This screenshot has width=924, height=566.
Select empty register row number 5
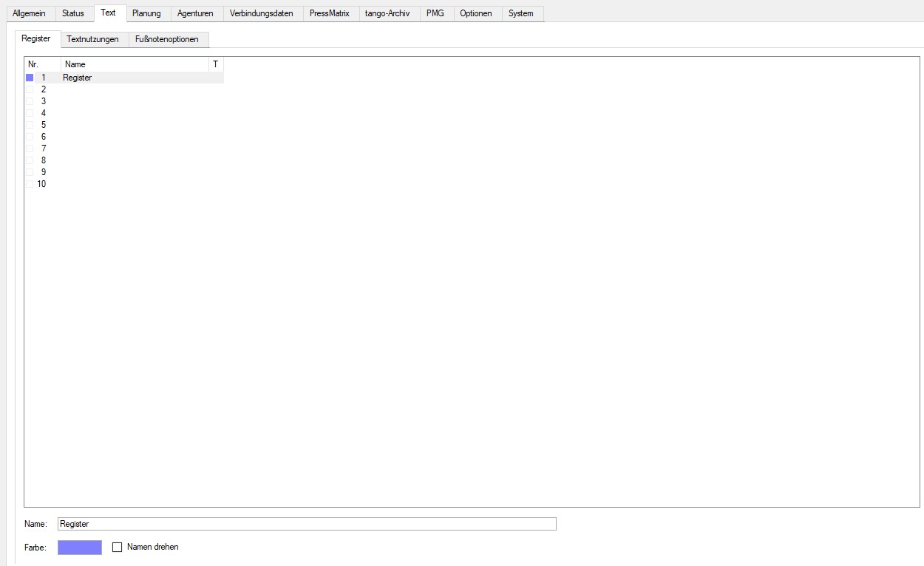(44, 125)
